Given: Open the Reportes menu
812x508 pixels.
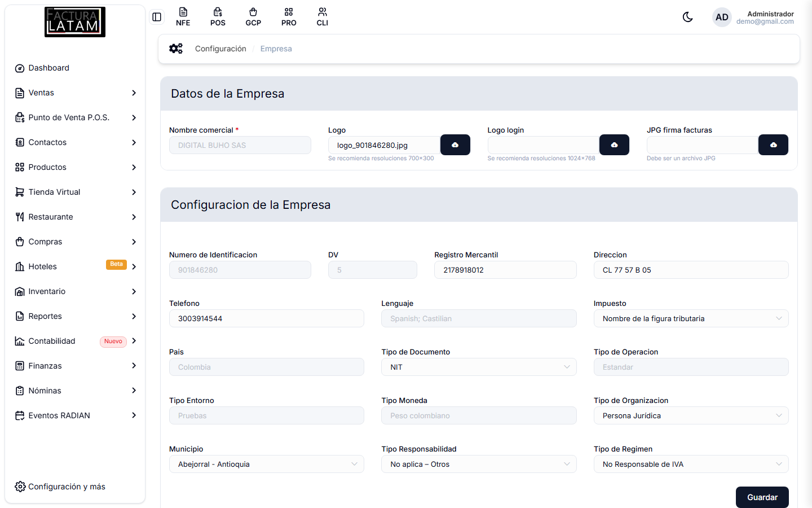Looking at the screenshot, I should (75, 316).
